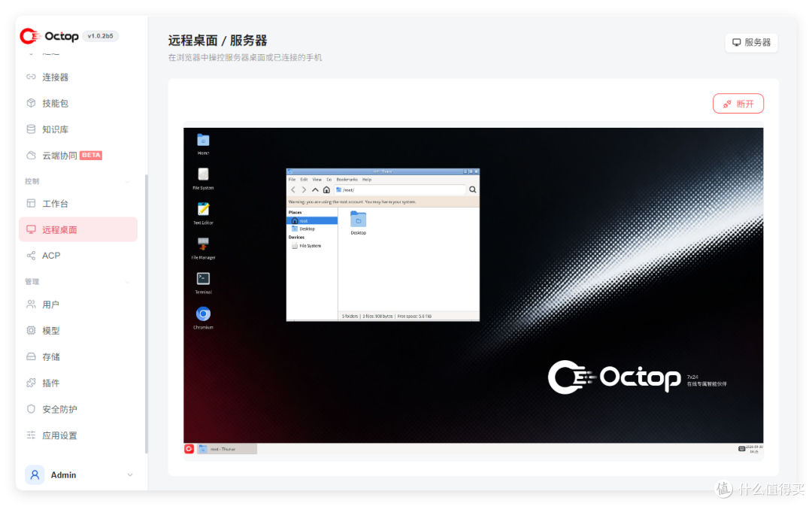
Task: Select the File Manager desktop icon
Action: click(203, 248)
